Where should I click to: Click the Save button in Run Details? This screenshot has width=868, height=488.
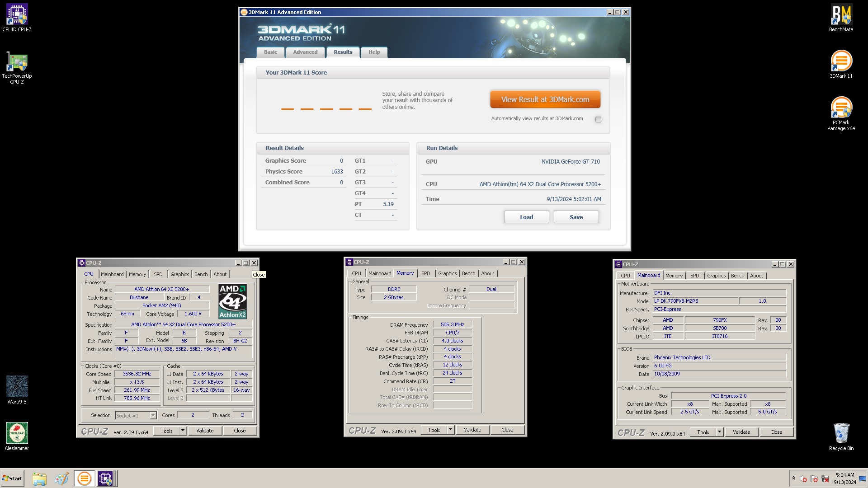click(576, 217)
